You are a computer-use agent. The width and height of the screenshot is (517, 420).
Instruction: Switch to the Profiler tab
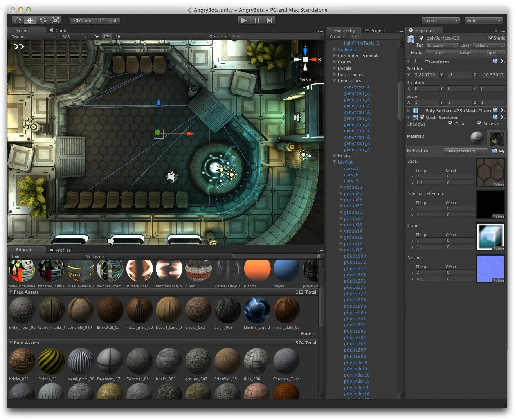tap(60, 250)
